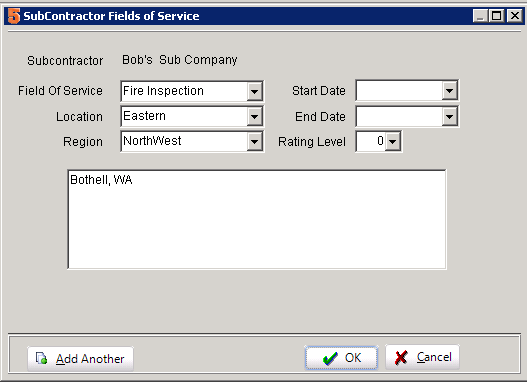Expand the Rating Level dropdown
Screen dimensions: 527x382
coord(393,141)
